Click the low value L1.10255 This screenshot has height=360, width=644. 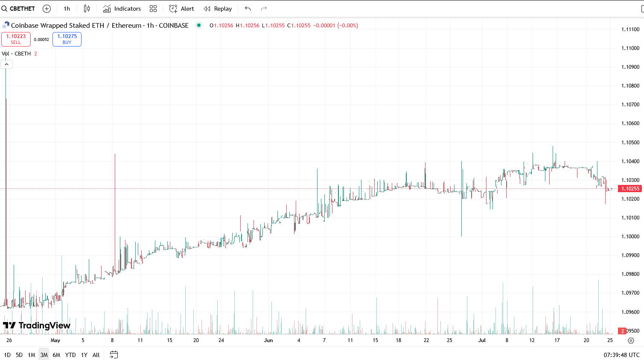pos(273,26)
